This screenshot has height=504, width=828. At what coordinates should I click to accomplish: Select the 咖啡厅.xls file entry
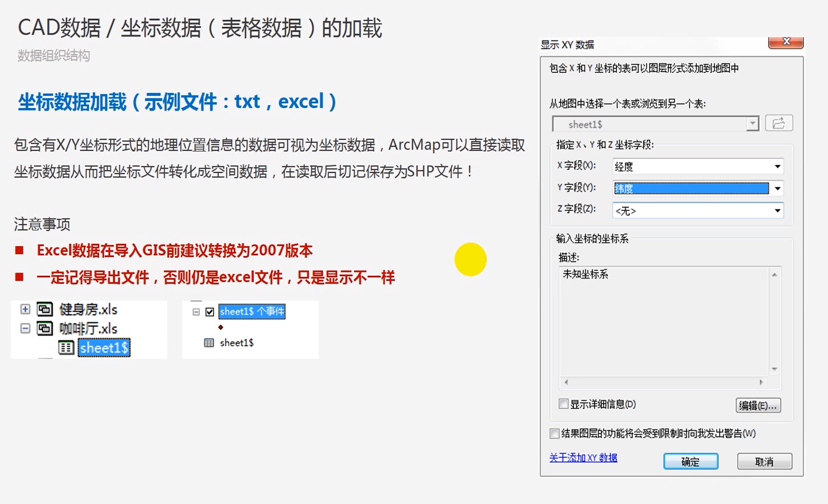coord(88,329)
